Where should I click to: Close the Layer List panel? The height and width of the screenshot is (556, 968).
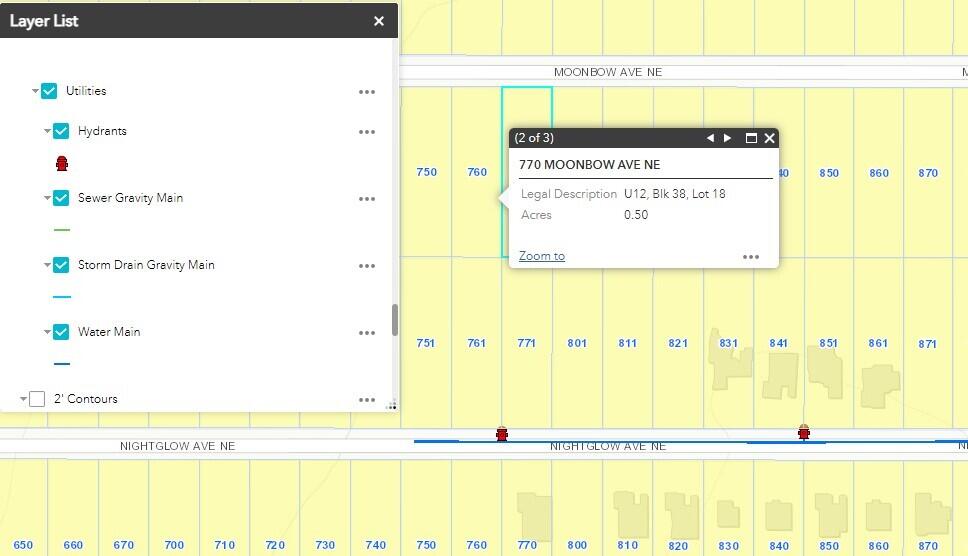tap(379, 21)
